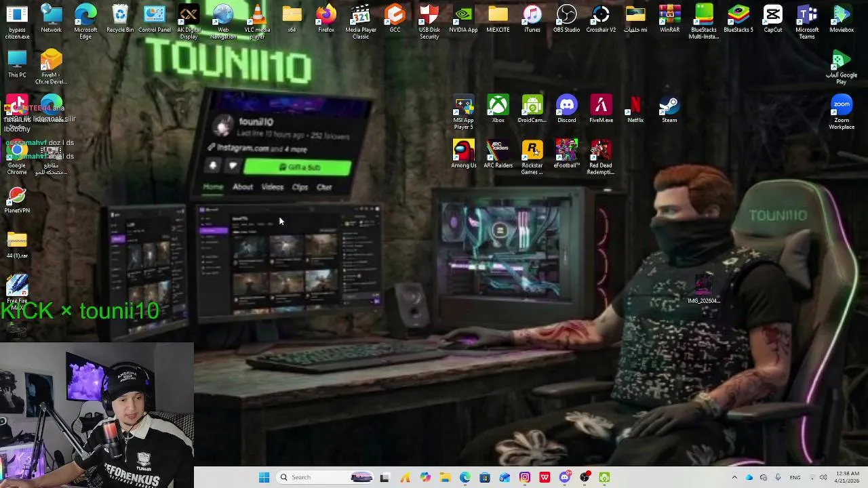Open the microphone tray indicator

point(778,477)
